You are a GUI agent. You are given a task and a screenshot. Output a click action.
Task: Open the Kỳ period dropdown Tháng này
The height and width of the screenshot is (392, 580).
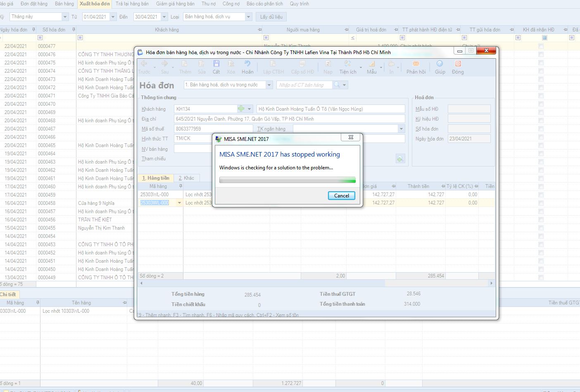[x=65, y=17]
